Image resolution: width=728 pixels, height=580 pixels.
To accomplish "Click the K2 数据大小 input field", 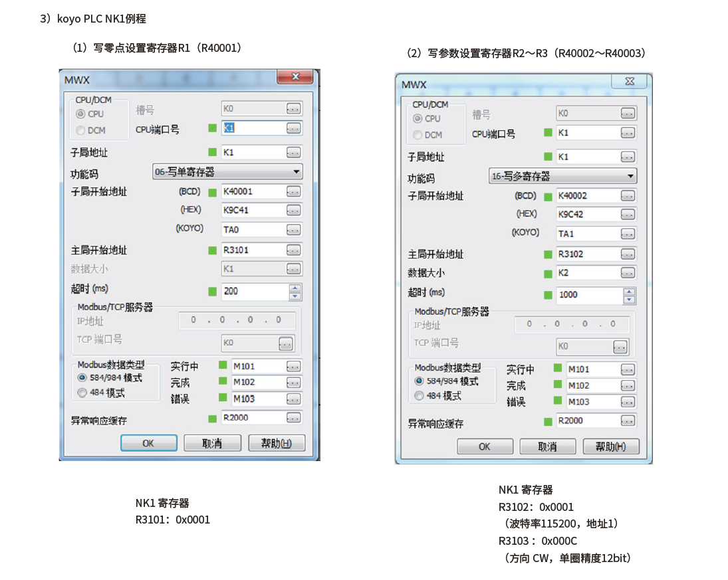I will click(587, 273).
